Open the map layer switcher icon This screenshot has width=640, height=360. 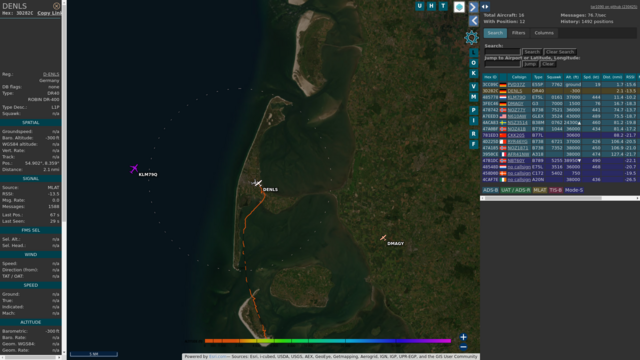[459, 7]
